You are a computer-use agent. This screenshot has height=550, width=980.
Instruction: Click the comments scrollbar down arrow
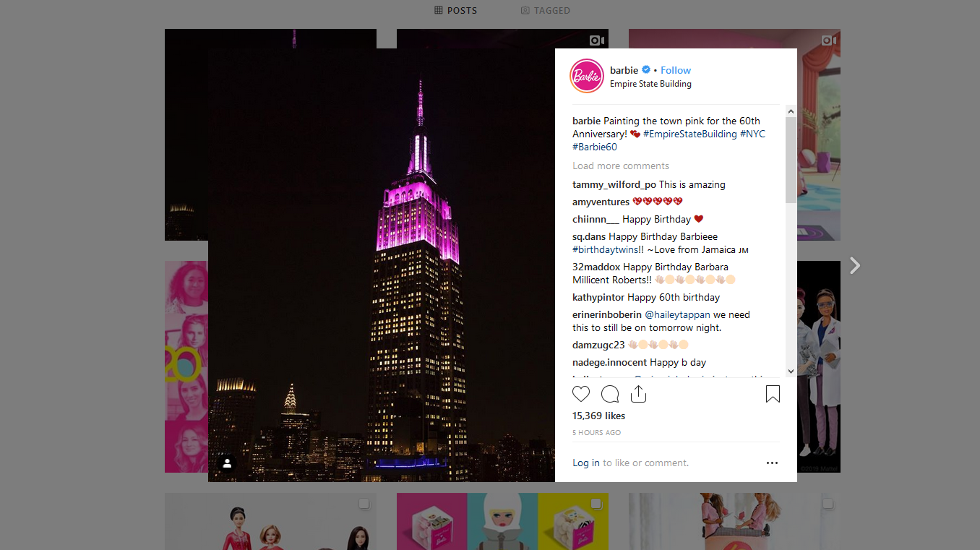tap(791, 371)
